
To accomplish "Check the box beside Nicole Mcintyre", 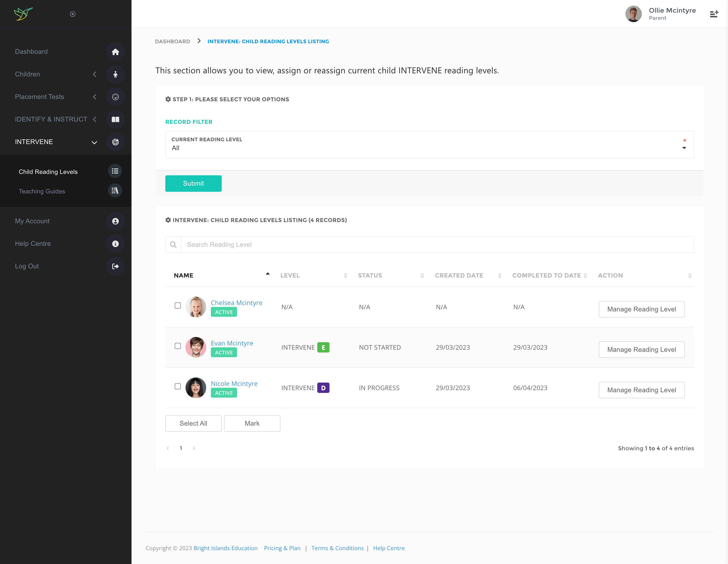I will [178, 386].
